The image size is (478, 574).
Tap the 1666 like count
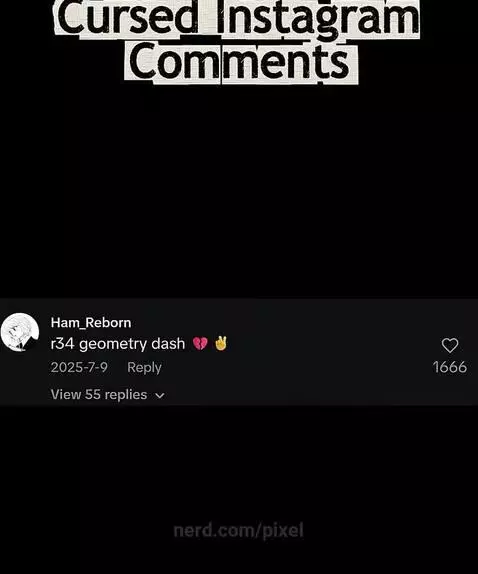coord(450,367)
